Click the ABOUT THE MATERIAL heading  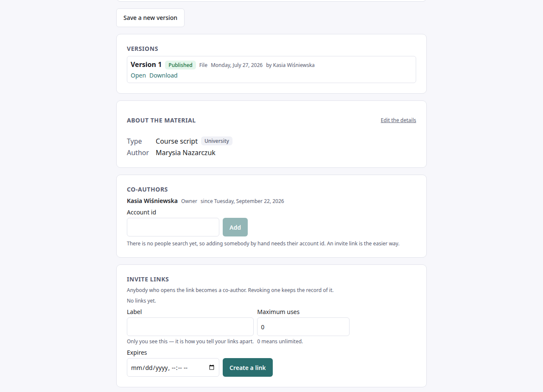point(161,120)
